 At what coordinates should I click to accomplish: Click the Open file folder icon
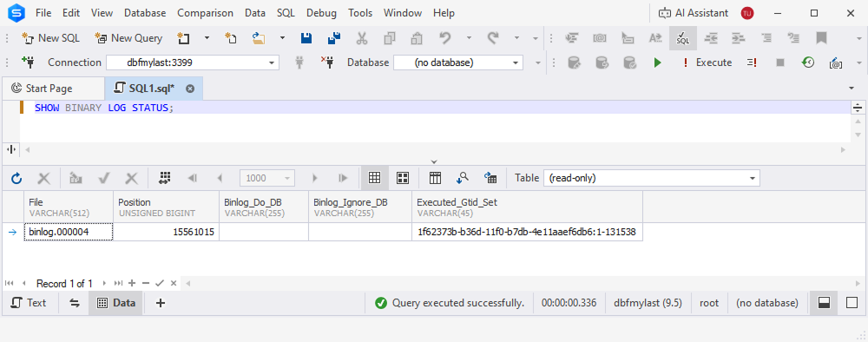259,38
